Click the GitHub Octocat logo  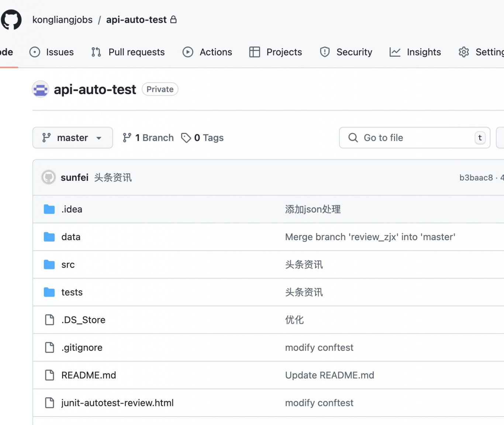[x=11, y=20]
